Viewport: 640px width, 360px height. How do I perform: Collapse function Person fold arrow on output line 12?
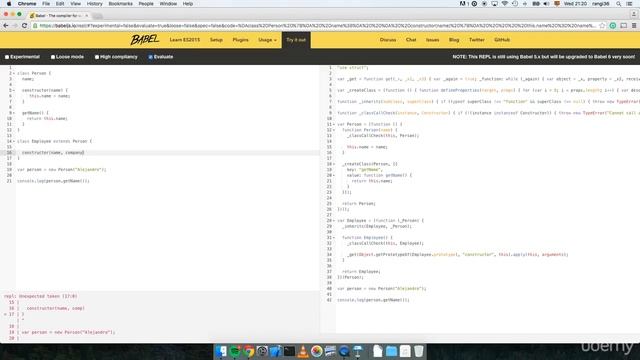334,130
